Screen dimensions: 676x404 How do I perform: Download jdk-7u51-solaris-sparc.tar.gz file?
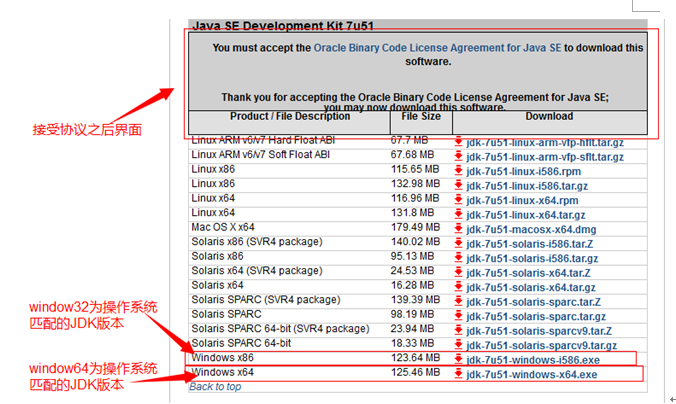tap(536, 317)
